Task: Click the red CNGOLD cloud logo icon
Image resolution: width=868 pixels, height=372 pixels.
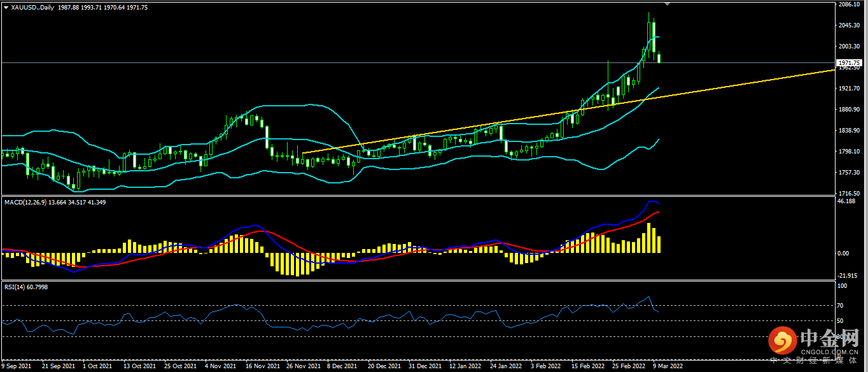Action: point(782,340)
